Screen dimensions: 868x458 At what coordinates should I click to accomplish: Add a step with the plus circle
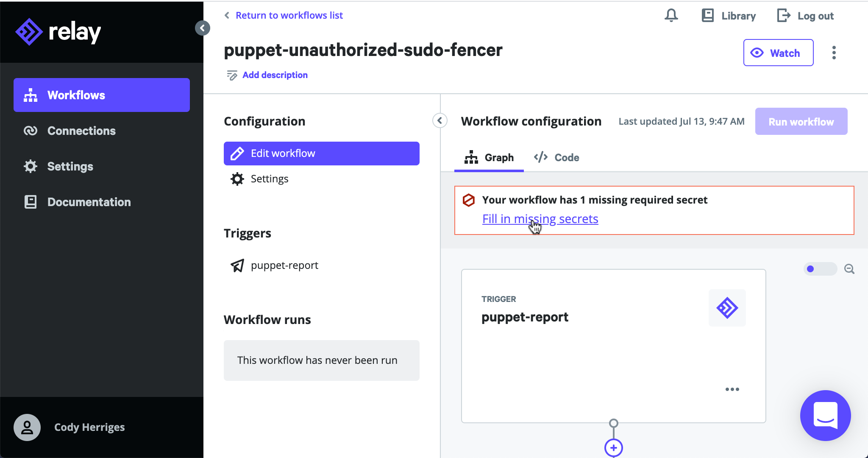(x=614, y=448)
